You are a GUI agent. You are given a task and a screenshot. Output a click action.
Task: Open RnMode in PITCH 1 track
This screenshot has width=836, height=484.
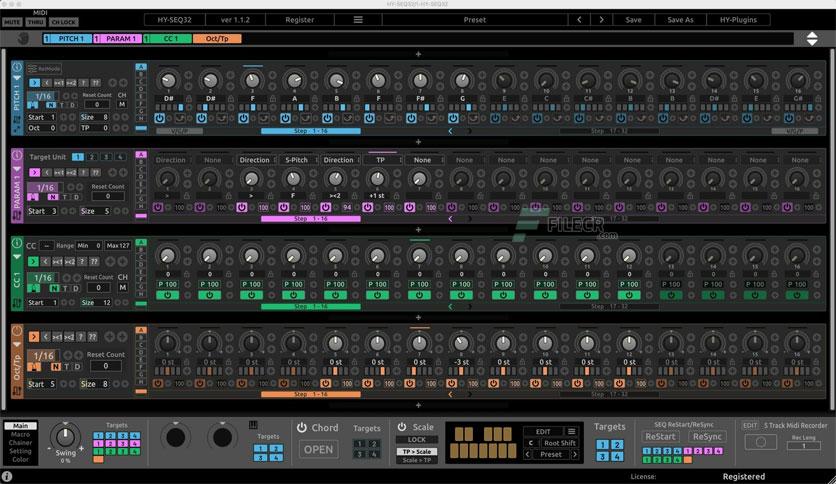44,69
